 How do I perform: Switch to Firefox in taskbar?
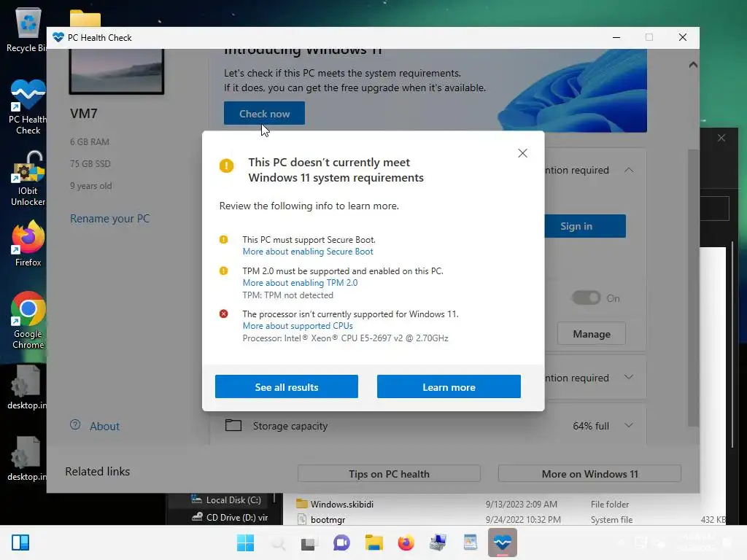coord(406,542)
